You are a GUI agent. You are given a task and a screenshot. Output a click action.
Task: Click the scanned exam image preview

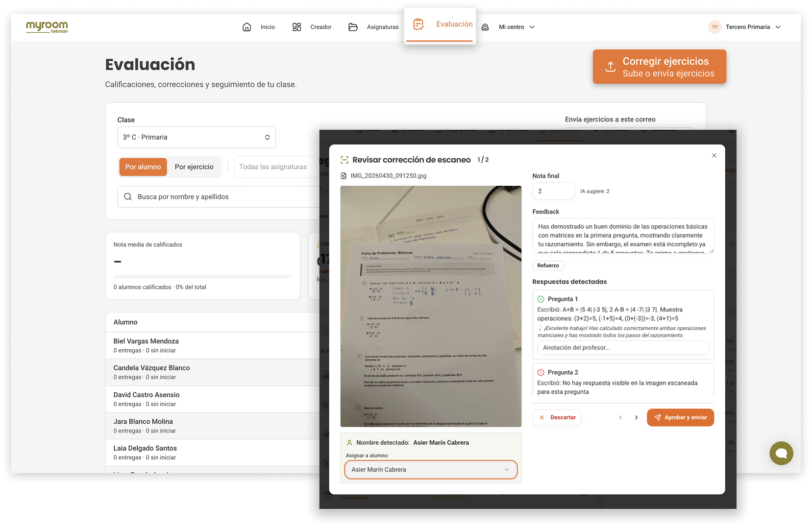[x=431, y=306]
